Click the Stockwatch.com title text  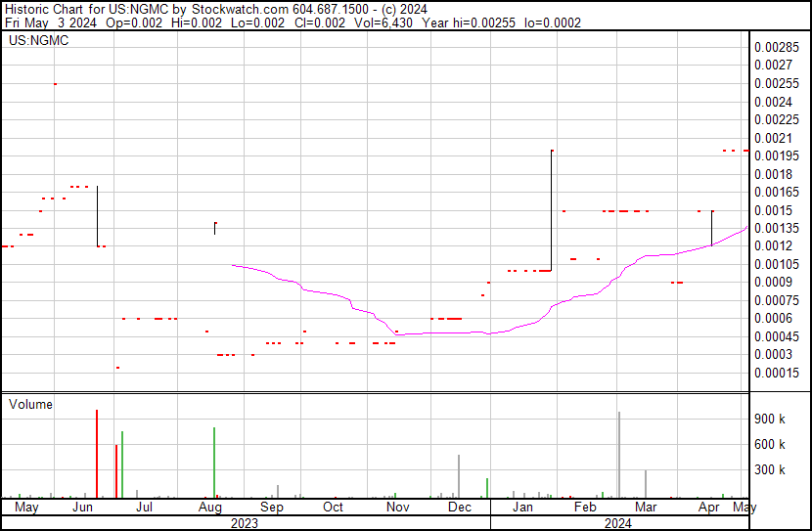[241, 10]
